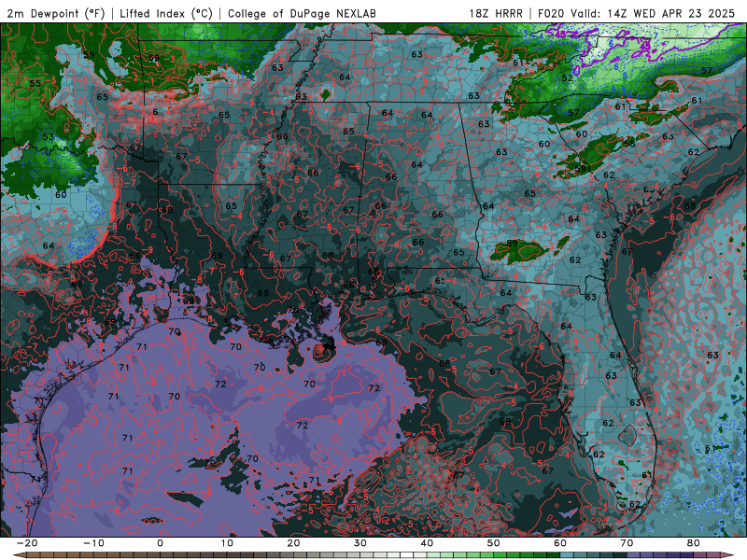Image resolution: width=747 pixels, height=560 pixels.
Task: Click the '-10' tick label on the color scale
Action: pyautogui.click(x=93, y=543)
